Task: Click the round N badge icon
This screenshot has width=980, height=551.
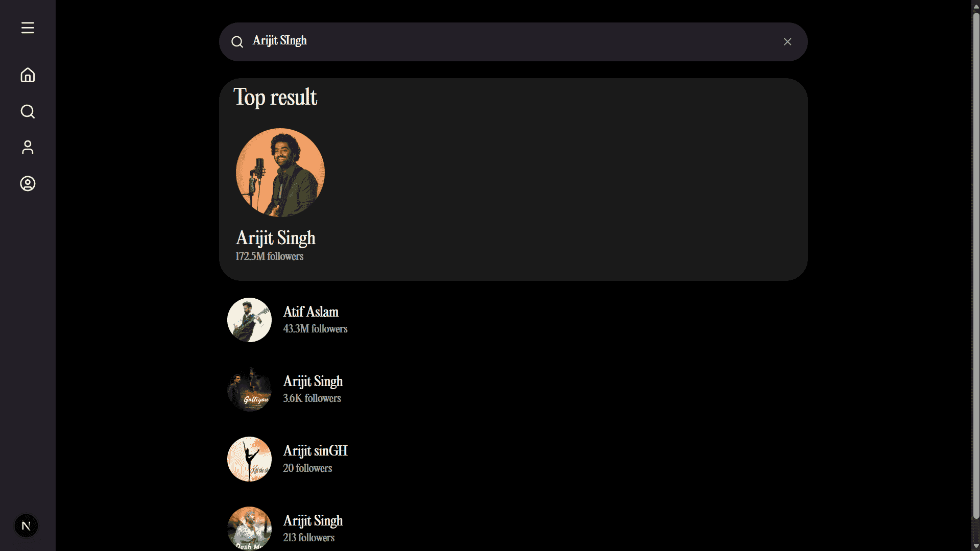Action: tap(26, 525)
